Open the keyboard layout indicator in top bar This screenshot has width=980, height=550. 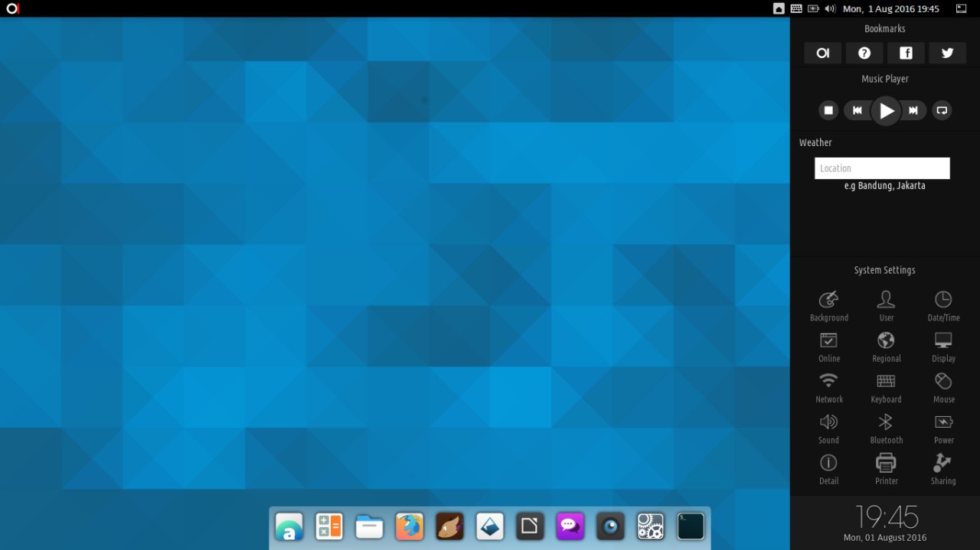click(796, 9)
